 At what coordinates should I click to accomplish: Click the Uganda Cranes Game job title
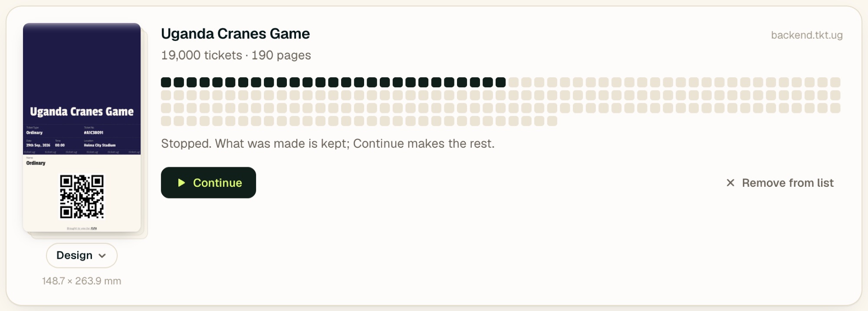coord(235,34)
